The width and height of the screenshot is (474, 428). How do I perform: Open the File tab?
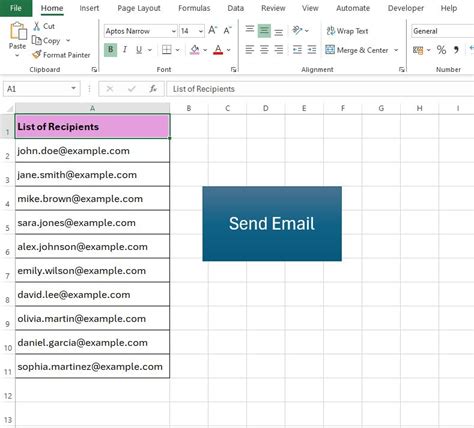[x=16, y=8]
